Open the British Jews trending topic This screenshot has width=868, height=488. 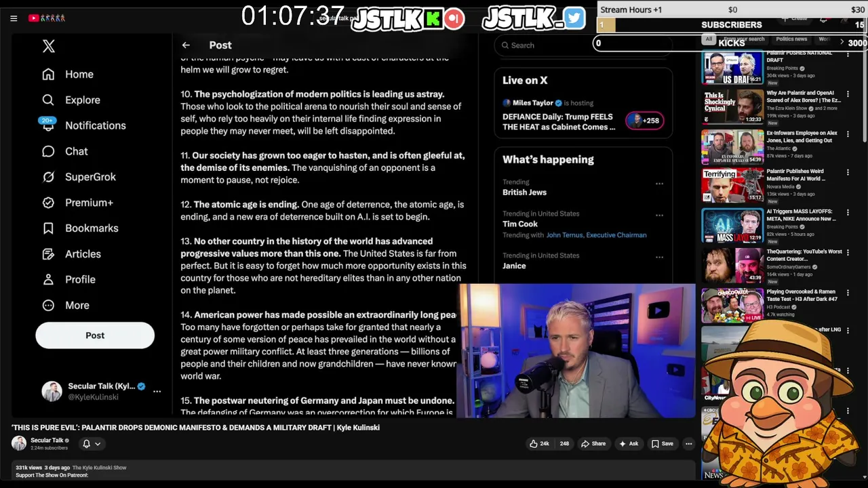click(524, 192)
